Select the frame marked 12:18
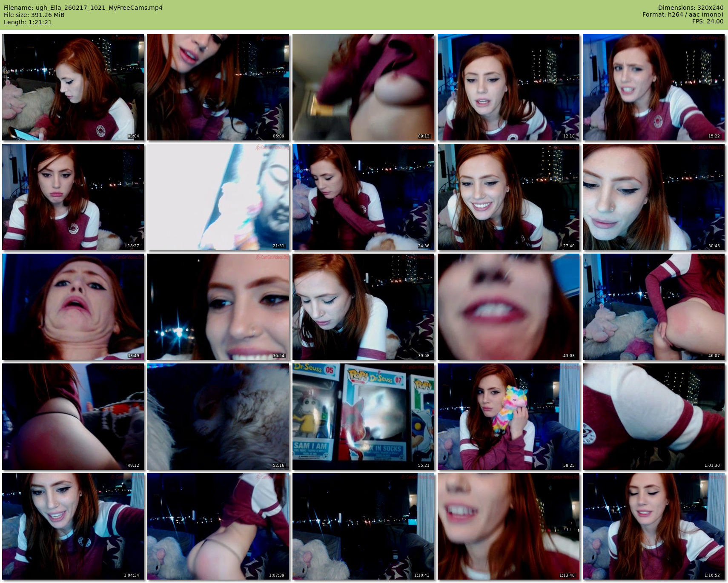This screenshot has width=728, height=583. [508, 87]
